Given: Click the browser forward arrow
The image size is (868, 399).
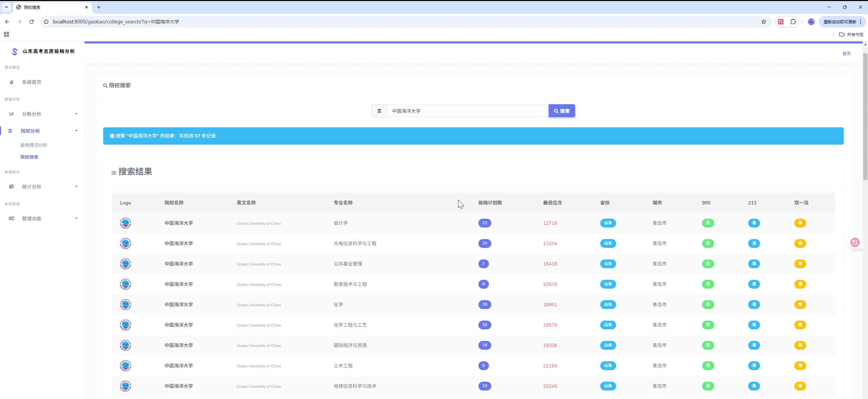Looking at the screenshot, I should 19,22.
